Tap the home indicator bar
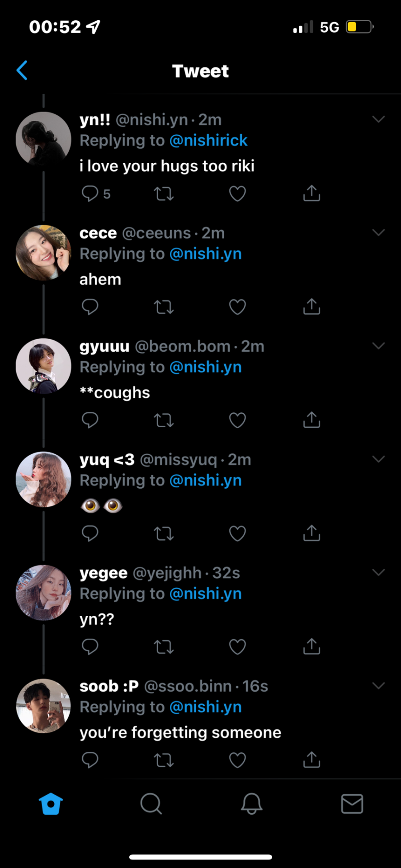The width and height of the screenshot is (401, 868). [x=201, y=857]
